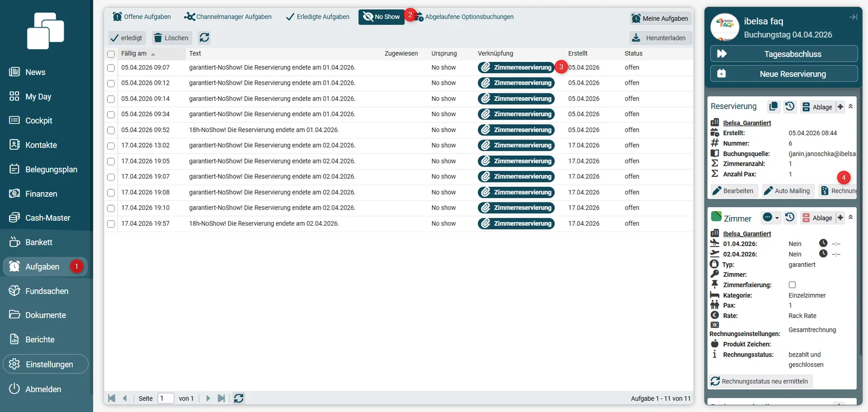Image resolution: width=868 pixels, height=412 pixels.
Task: Collapse the right ibelsa faq side panel
Action: point(853,17)
